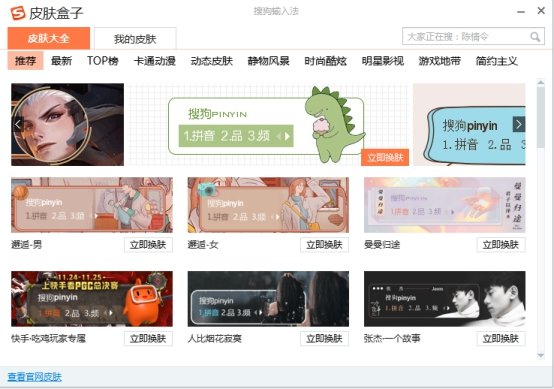Click the game character banner image
This screenshot has width=554, height=389.
click(x=67, y=124)
